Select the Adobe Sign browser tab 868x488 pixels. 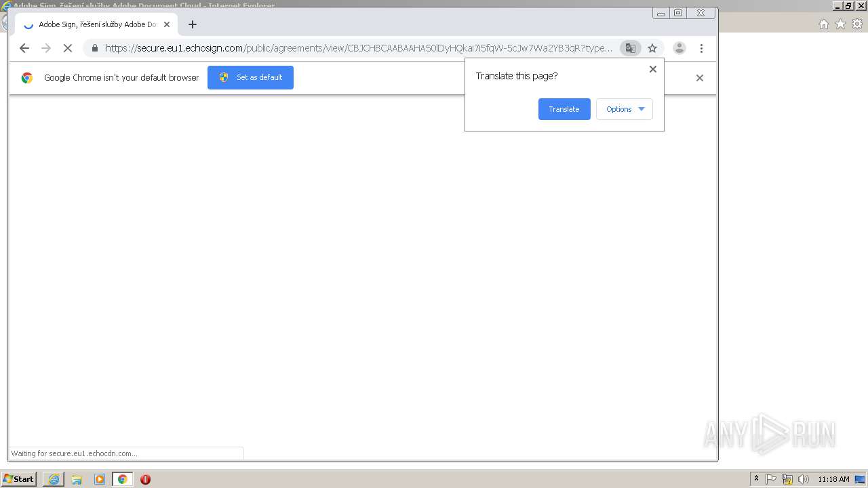click(x=96, y=24)
